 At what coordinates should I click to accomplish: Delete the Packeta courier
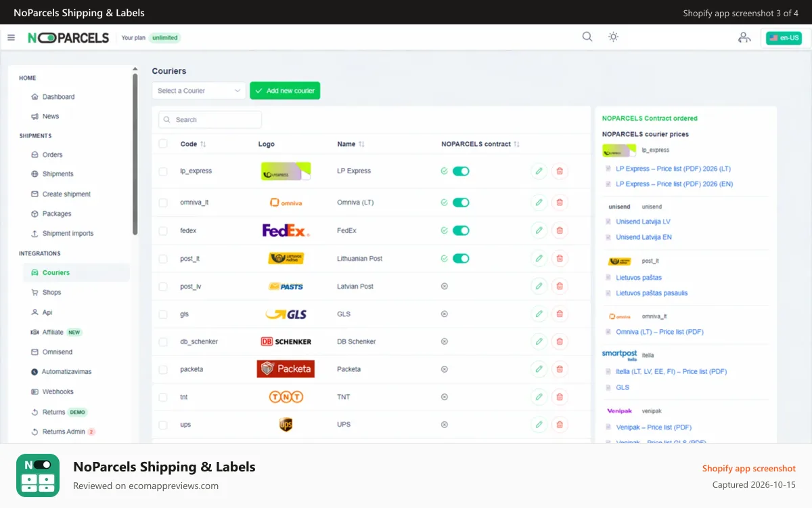(560, 369)
